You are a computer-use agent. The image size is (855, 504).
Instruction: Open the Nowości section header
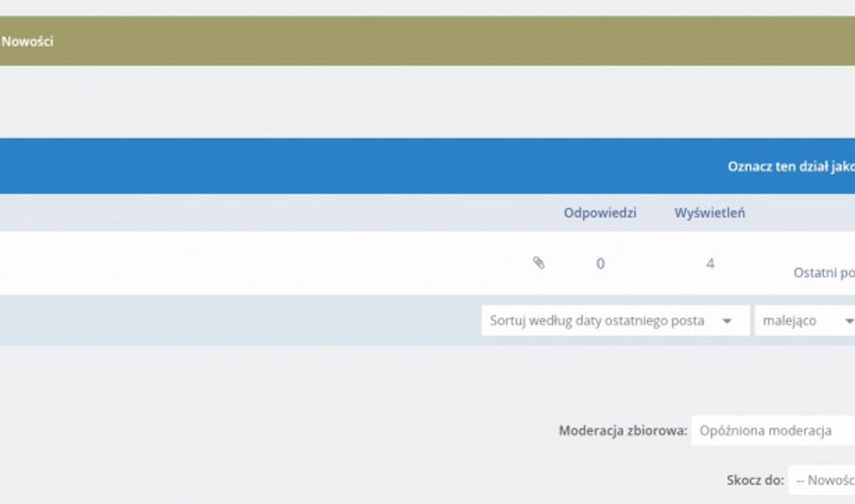point(27,42)
